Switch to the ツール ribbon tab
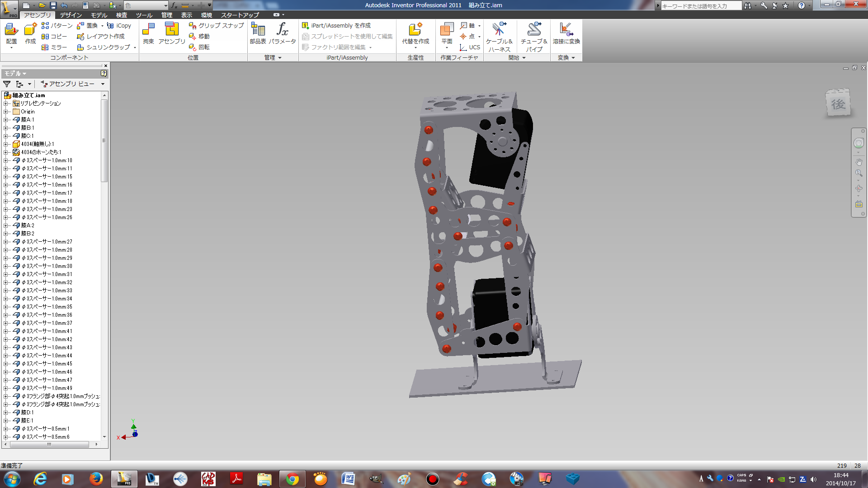The width and height of the screenshot is (868, 488). coord(144,15)
